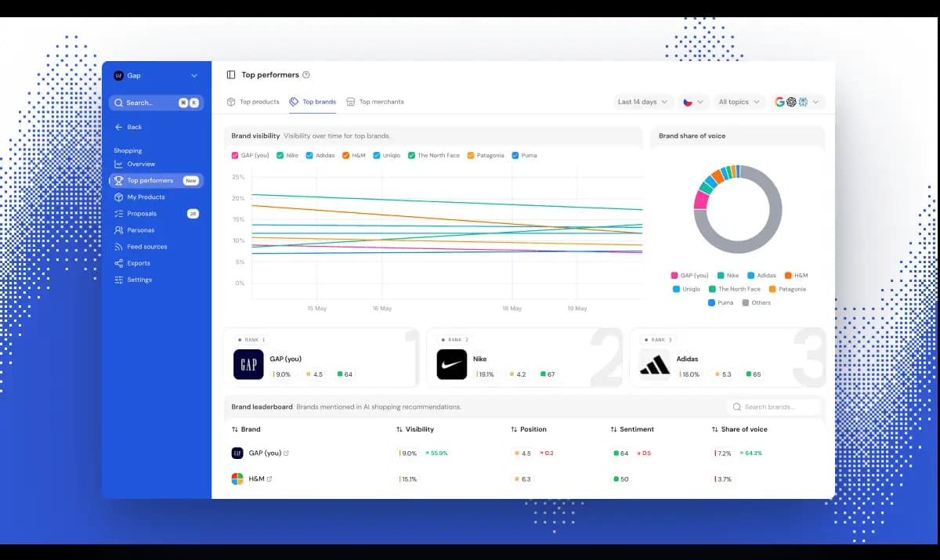Uncheck H&M in chart legend

pos(345,155)
